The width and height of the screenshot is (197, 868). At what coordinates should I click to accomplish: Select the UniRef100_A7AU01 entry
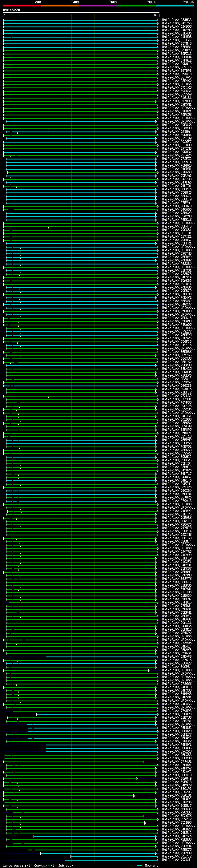(x=177, y=765)
